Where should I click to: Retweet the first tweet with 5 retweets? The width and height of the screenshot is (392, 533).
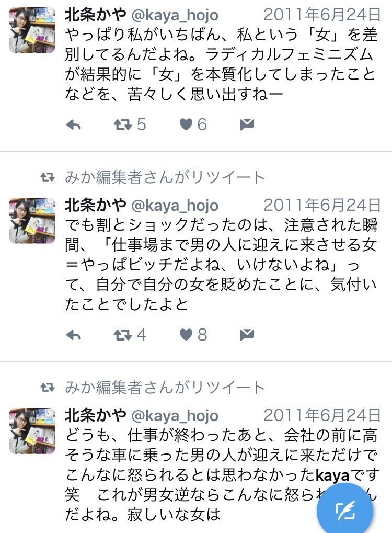pyautogui.click(x=123, y=125)
